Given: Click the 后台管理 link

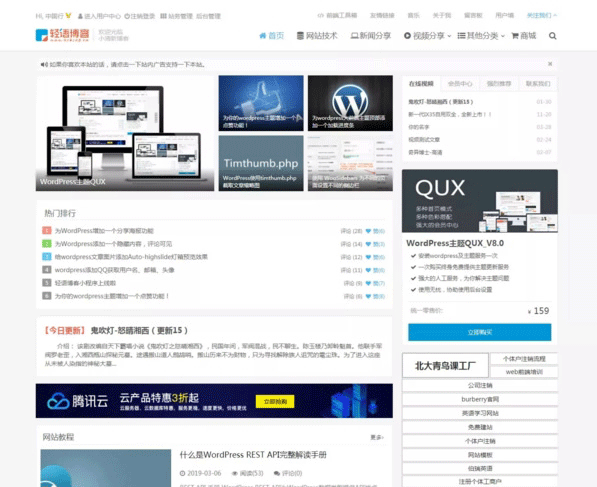Looking at the screenshot, I should tap(208, 16).
